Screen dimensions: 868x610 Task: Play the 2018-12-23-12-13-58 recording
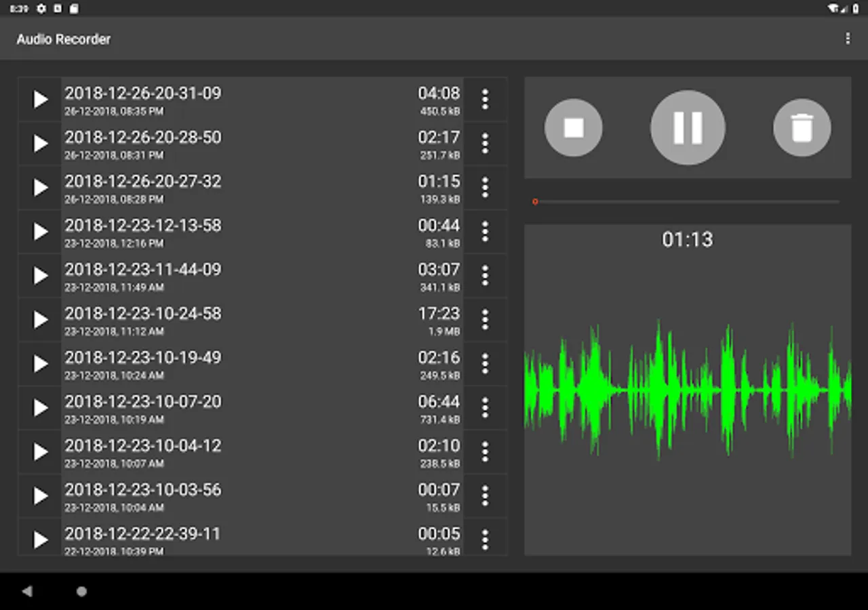[40, 232]
